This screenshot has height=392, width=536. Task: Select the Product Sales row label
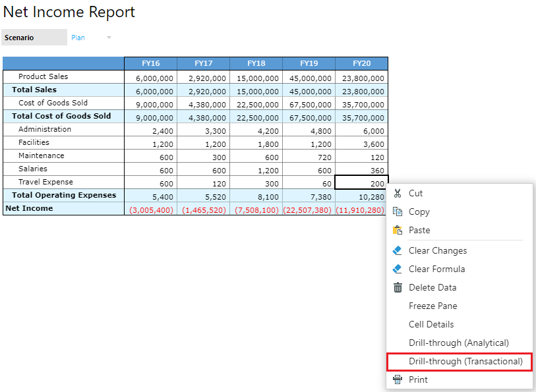coord(43,76)
